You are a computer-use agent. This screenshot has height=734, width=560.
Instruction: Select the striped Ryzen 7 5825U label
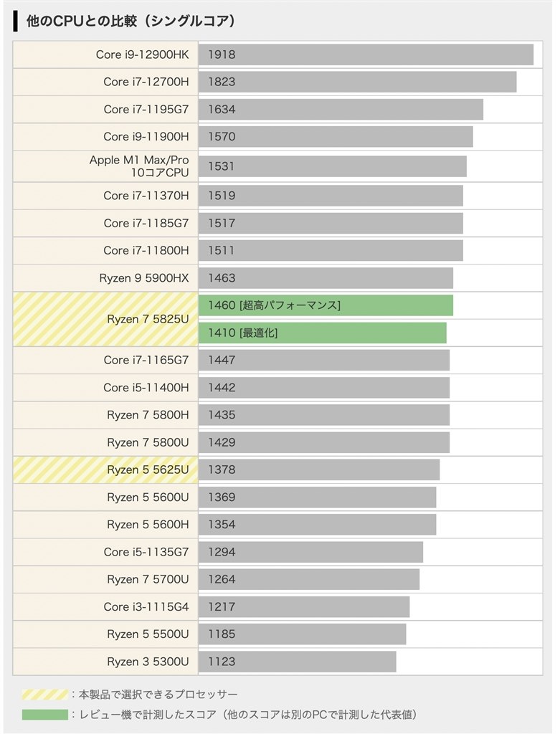coord(105,319)
